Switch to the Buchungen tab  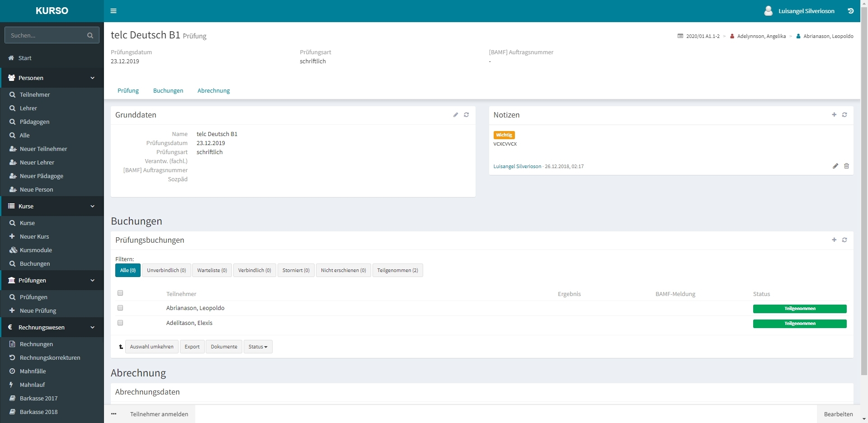pyautogui.click(x=168, y=90)
